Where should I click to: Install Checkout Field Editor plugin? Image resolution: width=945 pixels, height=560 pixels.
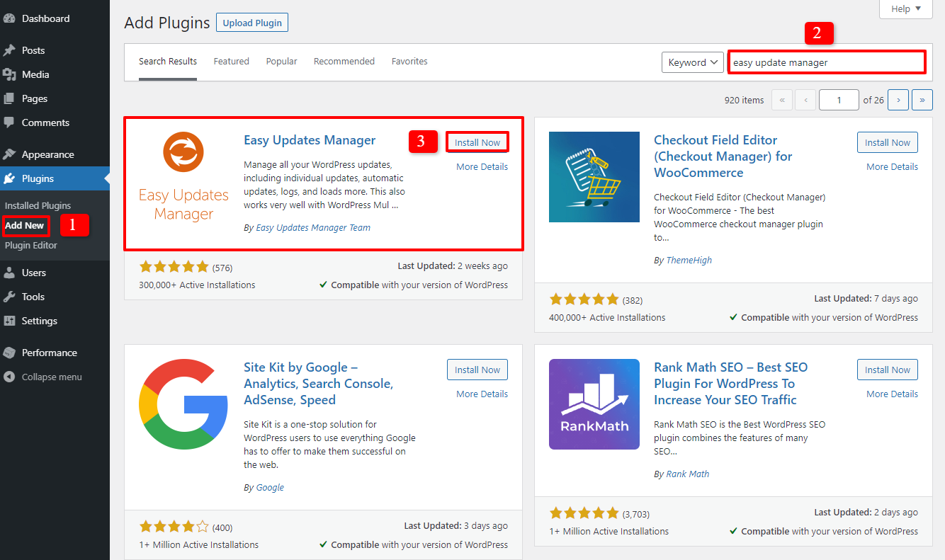tap(888, 142)
